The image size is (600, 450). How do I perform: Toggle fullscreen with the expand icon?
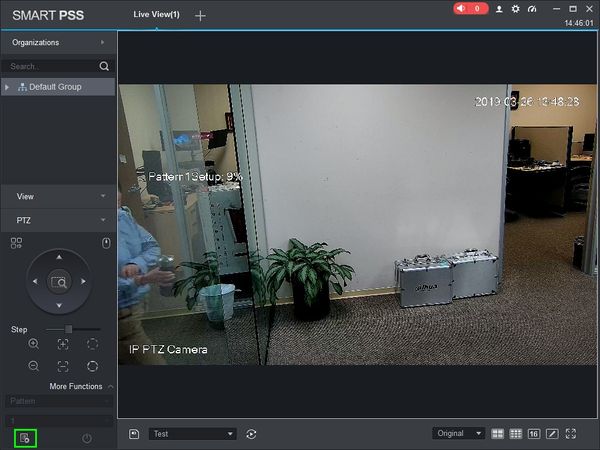pyautogui.click(x=571, y=434)
